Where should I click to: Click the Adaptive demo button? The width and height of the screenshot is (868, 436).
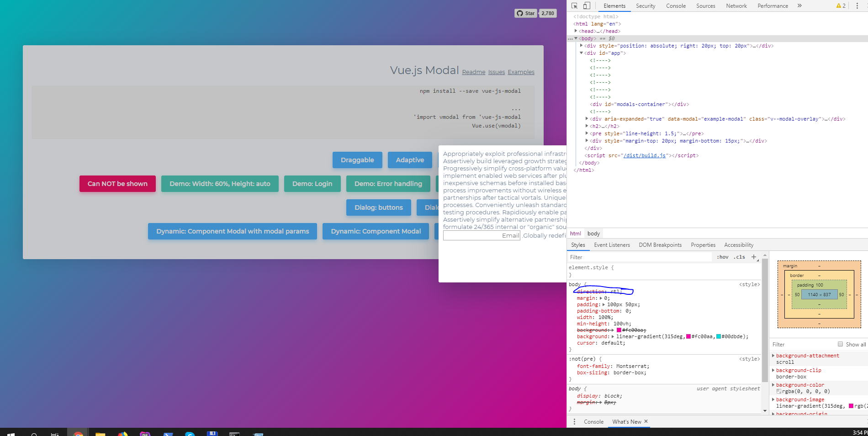point(410,160)
